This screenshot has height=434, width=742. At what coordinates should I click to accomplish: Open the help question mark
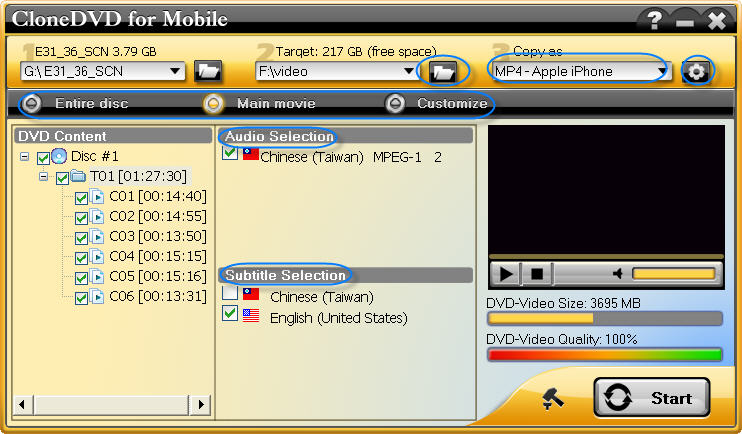pyautogui.click(x=654, y=20)
